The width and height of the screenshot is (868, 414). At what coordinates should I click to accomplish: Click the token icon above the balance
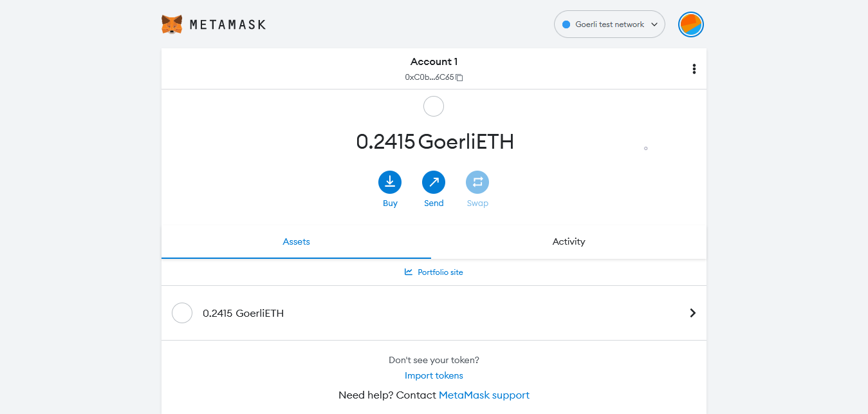pos(434,106)
